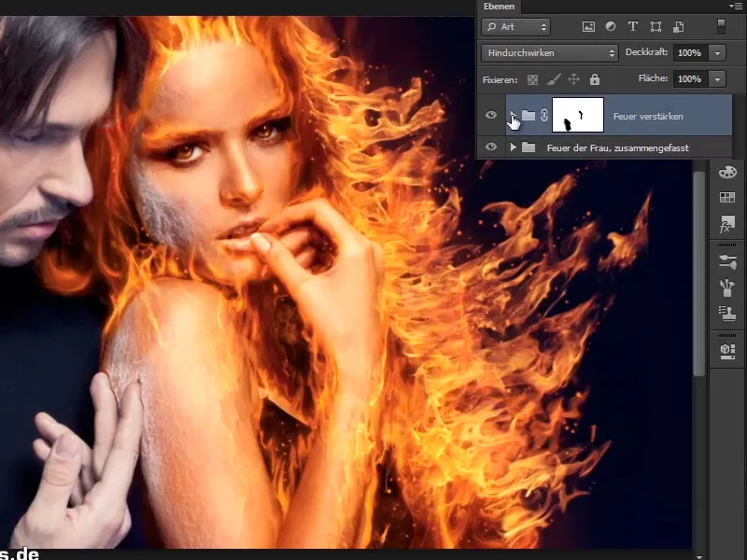The width and height of the screenshot is (747, 560).
Task: Lock image pixels brush icon
Action: click(553, 79)
